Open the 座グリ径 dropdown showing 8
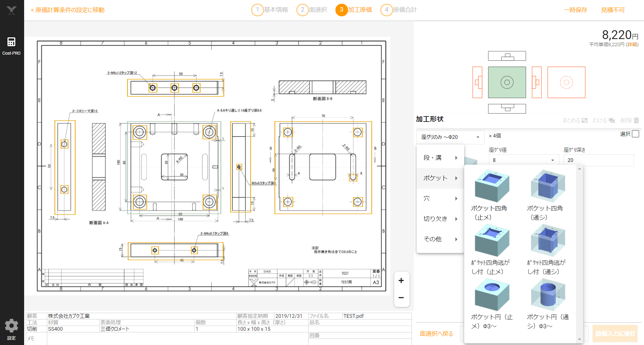Image resolution: width=644 pixels, height=345 pixels. point(523,160)
